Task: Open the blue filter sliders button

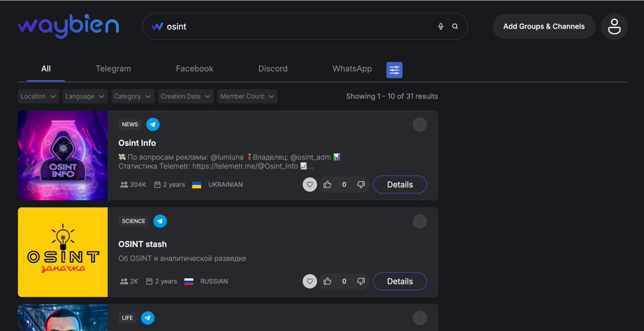Action: 394,70
